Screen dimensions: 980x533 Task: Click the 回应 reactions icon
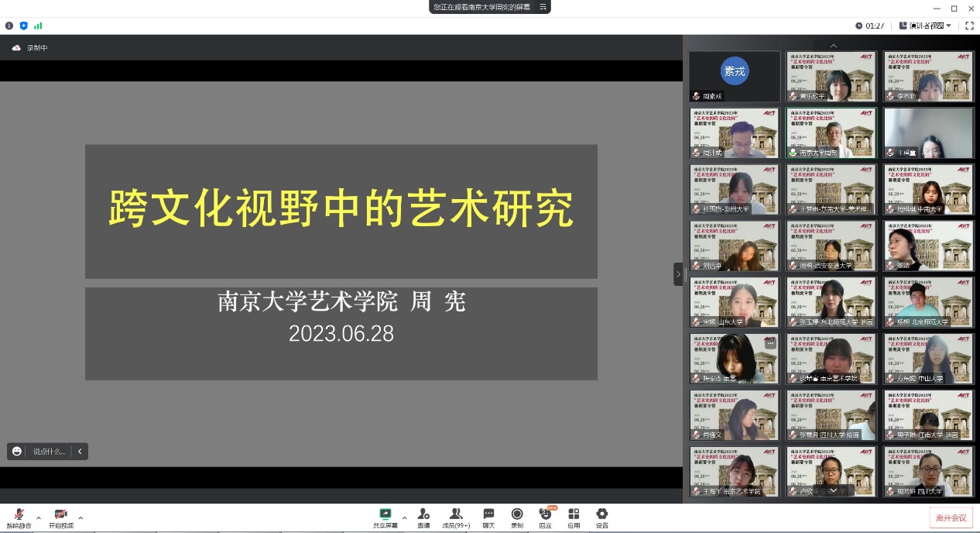pyautogui.click(x=545, y=517)
